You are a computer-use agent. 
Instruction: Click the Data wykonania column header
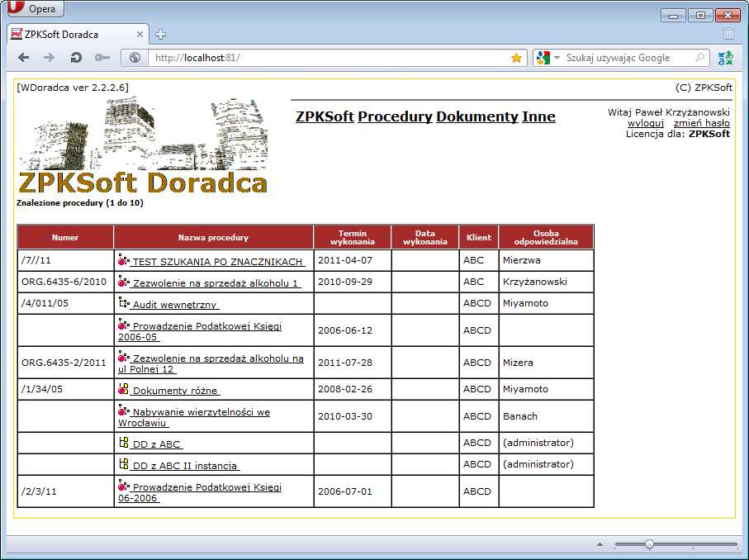(425, 238)
